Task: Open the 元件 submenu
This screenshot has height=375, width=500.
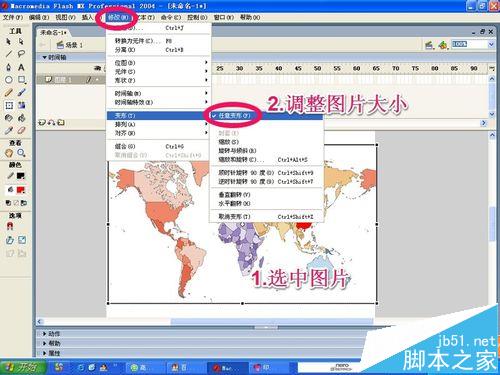Action: pos(159,71)
